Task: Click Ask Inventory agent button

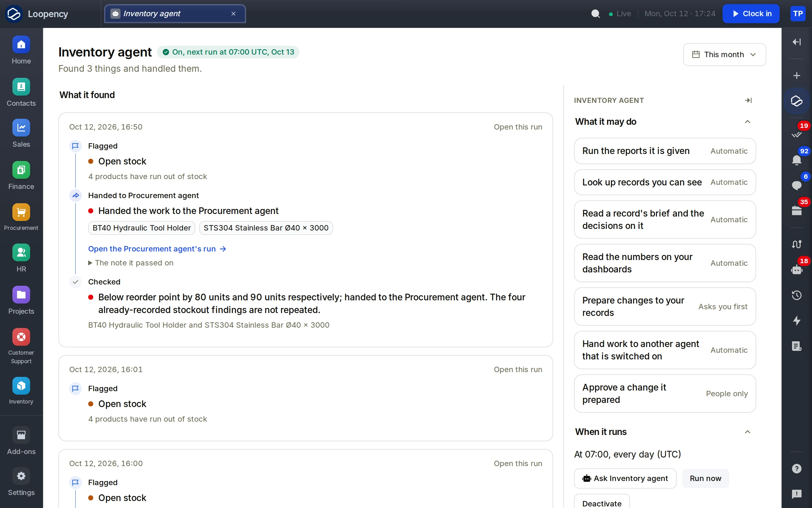Action: click(625, 478)
